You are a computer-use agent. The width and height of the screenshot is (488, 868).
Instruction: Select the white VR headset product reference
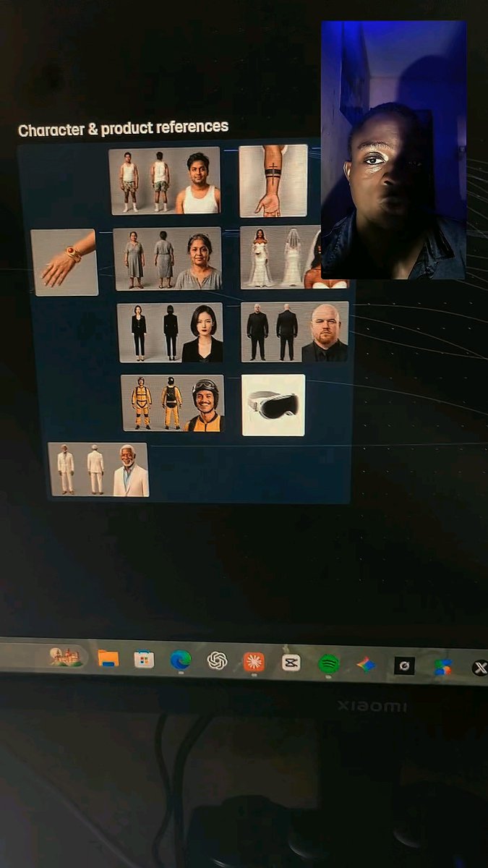tap(273, 405)
